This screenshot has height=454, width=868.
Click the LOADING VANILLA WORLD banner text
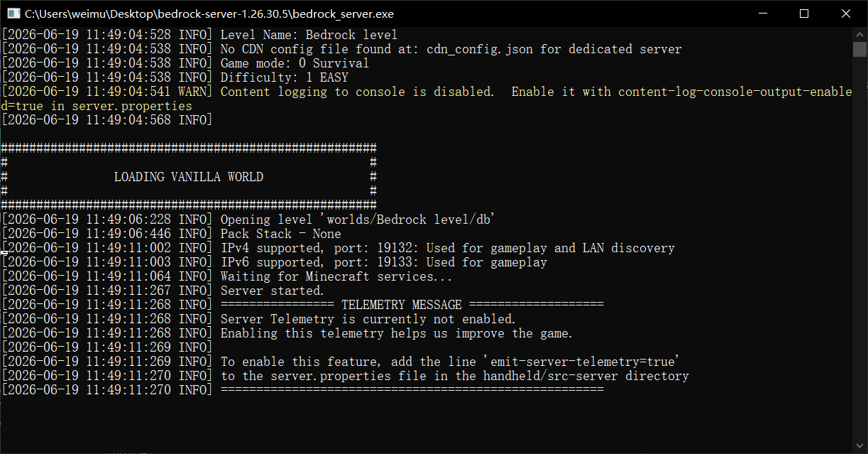[189, 177]
